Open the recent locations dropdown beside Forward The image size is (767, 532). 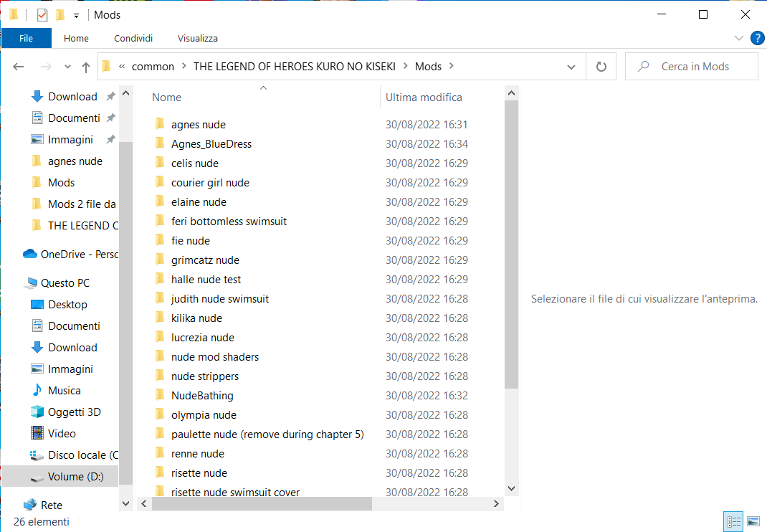click(x=67, y=67)
